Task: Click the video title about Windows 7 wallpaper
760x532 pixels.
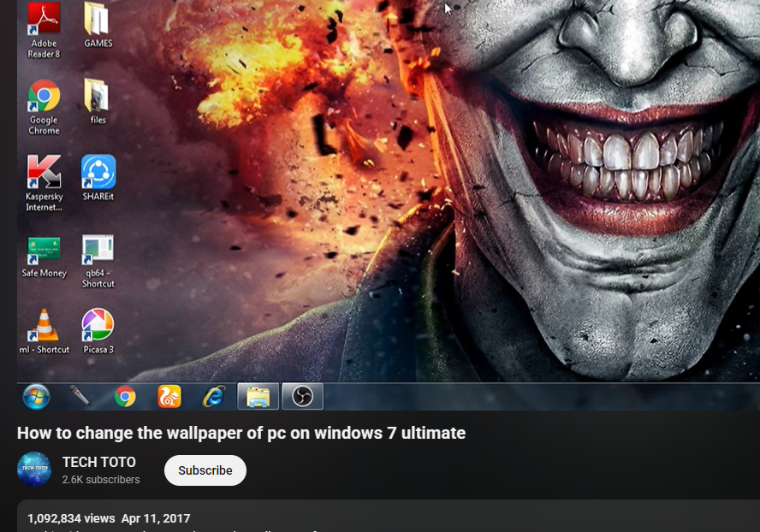Action: [241, 433]
